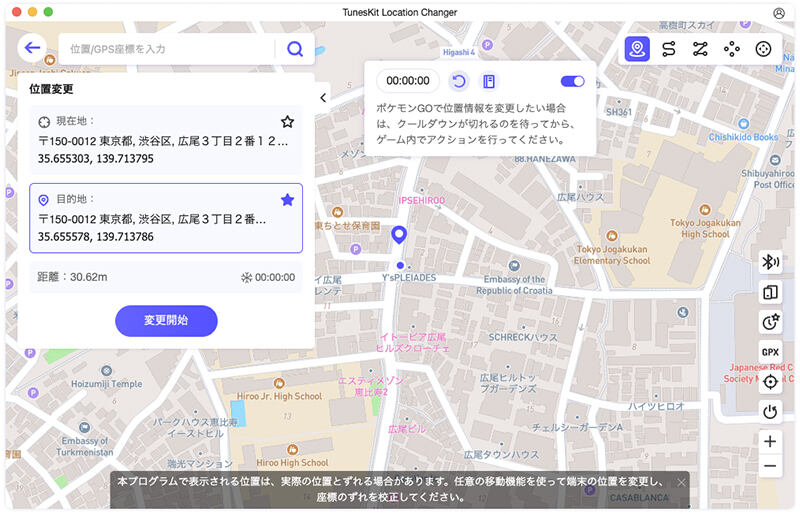
Task: Dismiss the bottom notice banner
Action: point(681,482)
